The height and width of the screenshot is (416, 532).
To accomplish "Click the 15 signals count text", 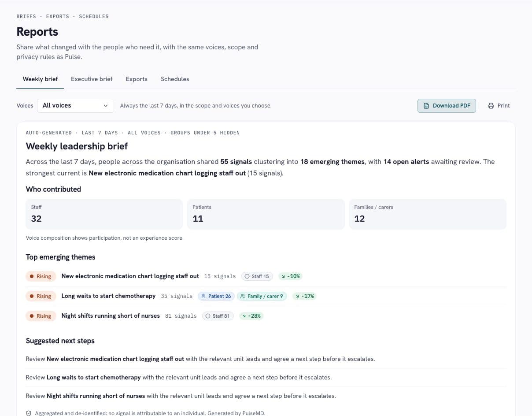I will [x=220, y=276].
